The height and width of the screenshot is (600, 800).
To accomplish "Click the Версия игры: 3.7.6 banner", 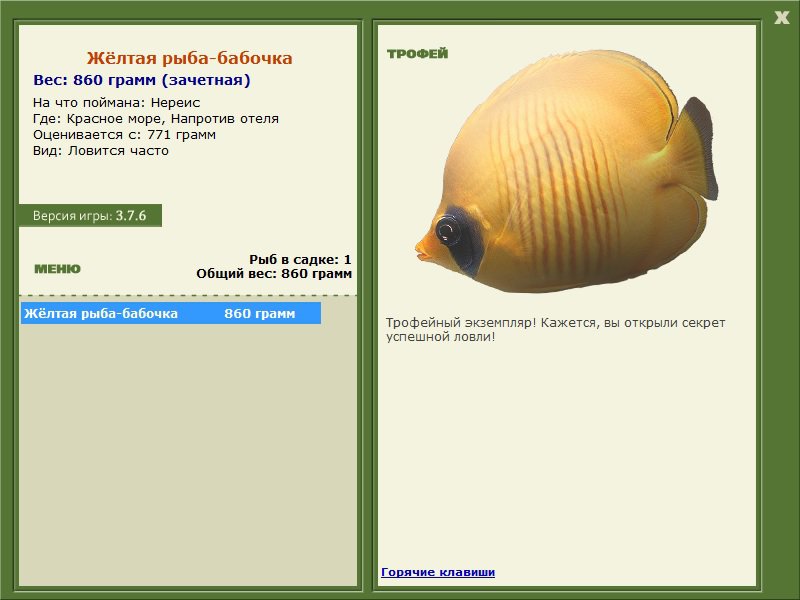I will (x=90, y=216).
